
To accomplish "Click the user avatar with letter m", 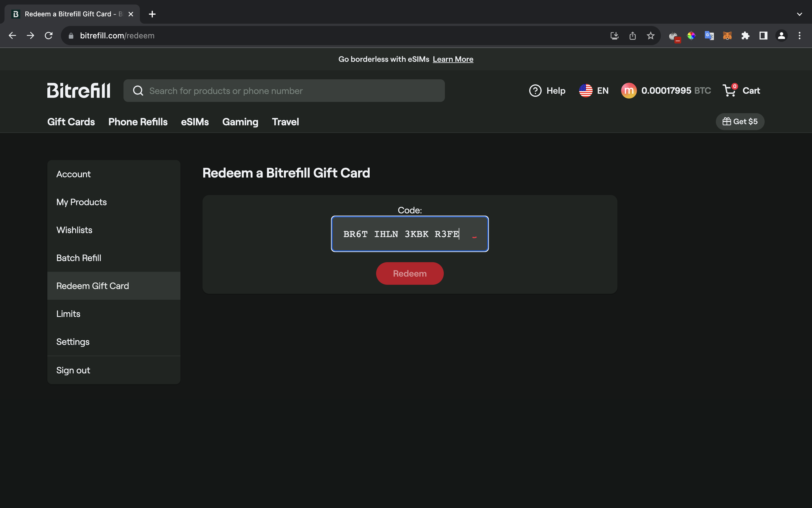I will point(629,91).
